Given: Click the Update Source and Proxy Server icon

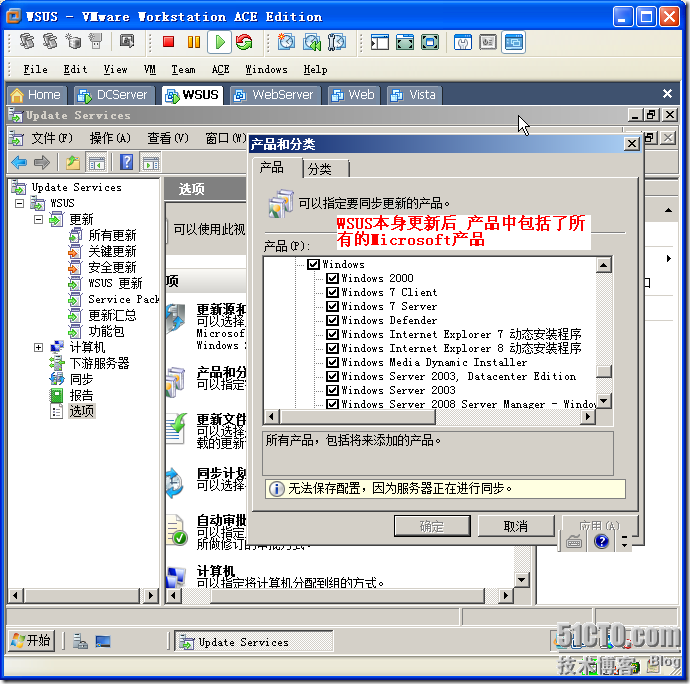Looking at the screenshot, I should pos(176,320).
